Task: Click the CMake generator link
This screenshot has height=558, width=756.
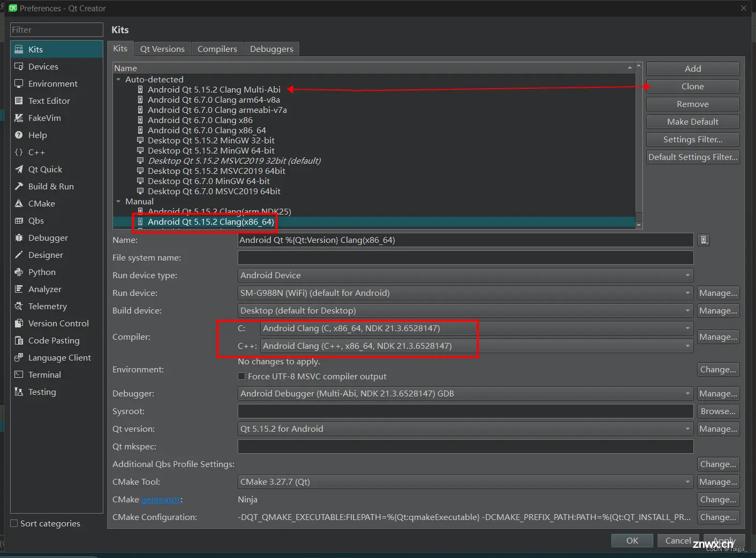Action: point(161,500)
